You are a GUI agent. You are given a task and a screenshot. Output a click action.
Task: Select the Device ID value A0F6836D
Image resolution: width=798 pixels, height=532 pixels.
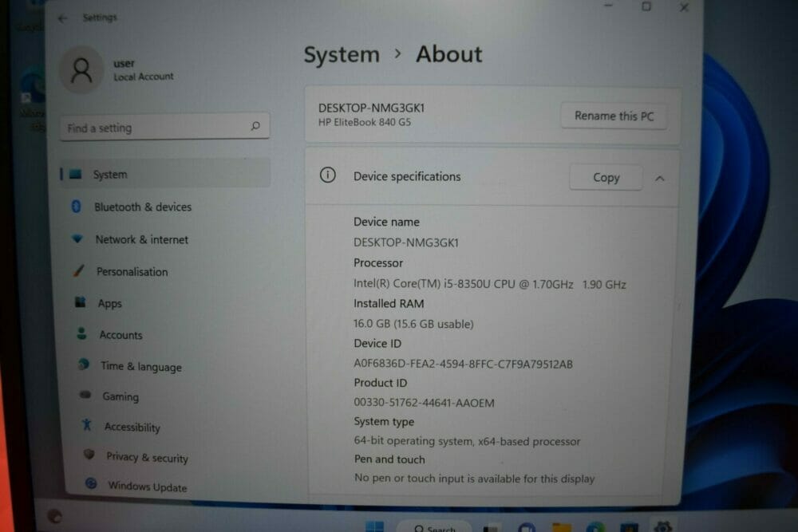(463, 365)
